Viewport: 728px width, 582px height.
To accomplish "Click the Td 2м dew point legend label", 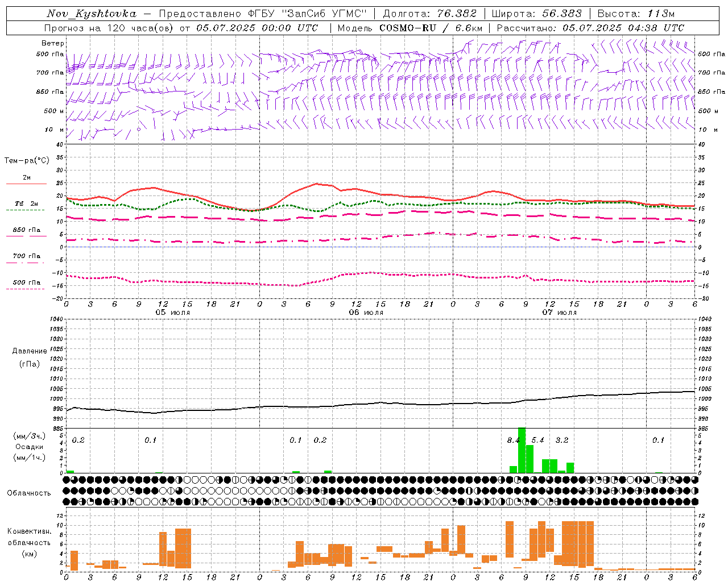I will pos(27,203).
